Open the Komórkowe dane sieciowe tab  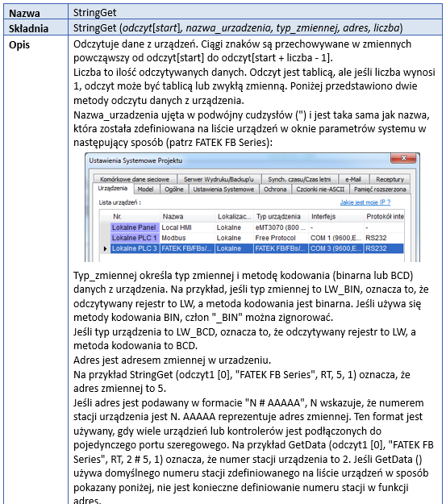135,179
